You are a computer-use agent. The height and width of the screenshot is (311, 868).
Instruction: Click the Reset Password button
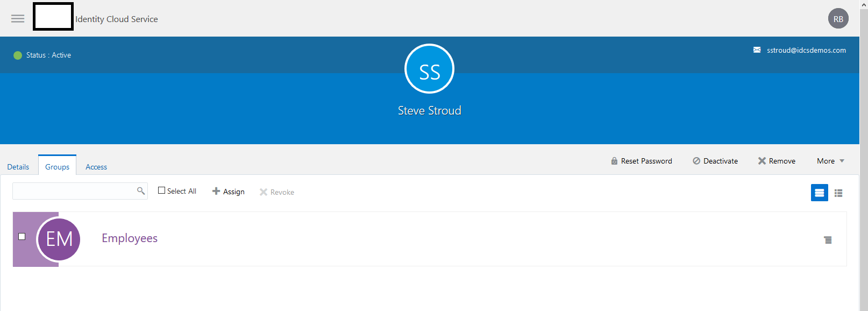click(x=642, y=161)
